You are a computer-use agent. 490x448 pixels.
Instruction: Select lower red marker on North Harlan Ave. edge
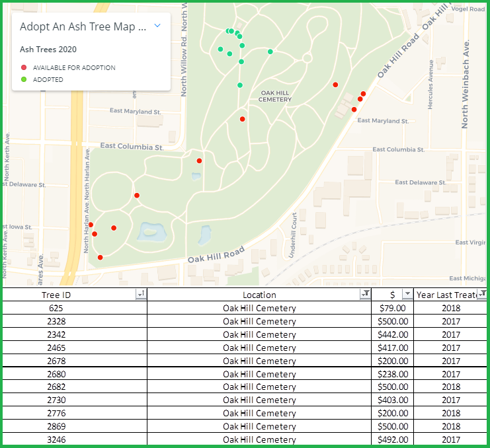click(x=95, y=234)
